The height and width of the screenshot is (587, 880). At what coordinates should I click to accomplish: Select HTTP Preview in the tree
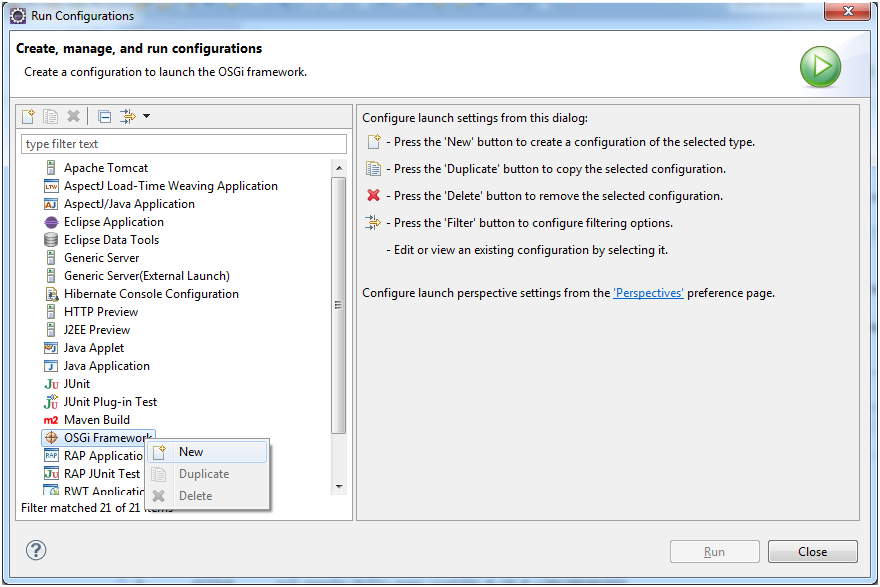pyautogui.click(x=100, y=312)
